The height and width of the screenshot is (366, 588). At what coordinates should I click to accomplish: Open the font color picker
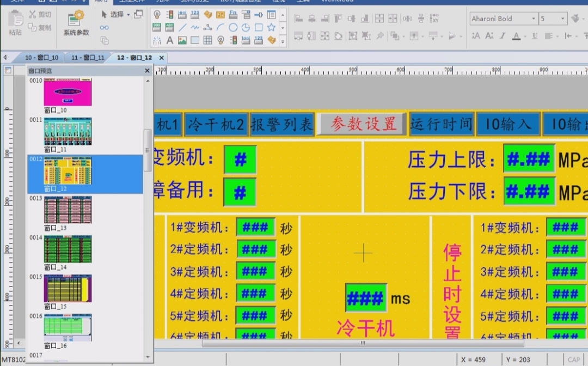pyautogui.click(x=517, y=36)
